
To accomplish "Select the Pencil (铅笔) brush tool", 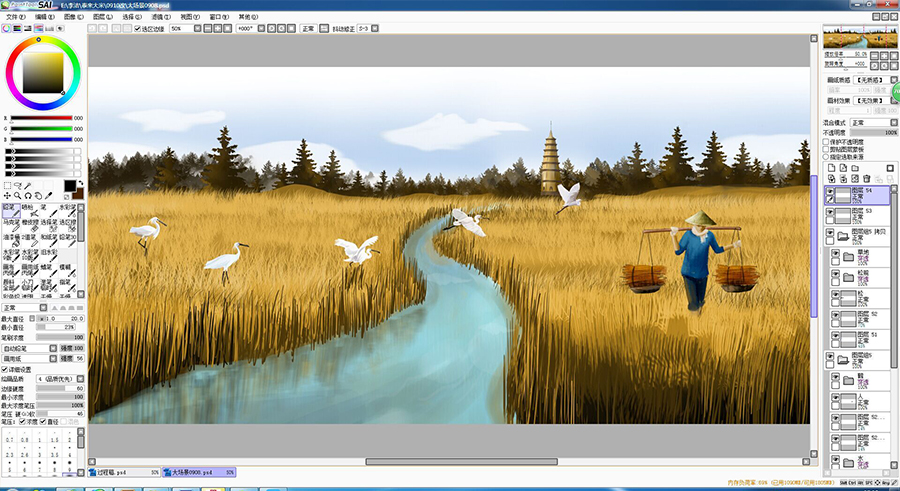I will click(11, 212).
